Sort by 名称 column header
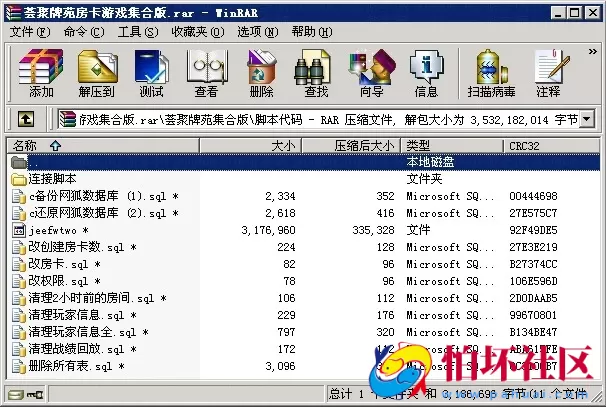The width and height of the screenshot is (606, 407). pyautogui.click(x=103, y=146)
